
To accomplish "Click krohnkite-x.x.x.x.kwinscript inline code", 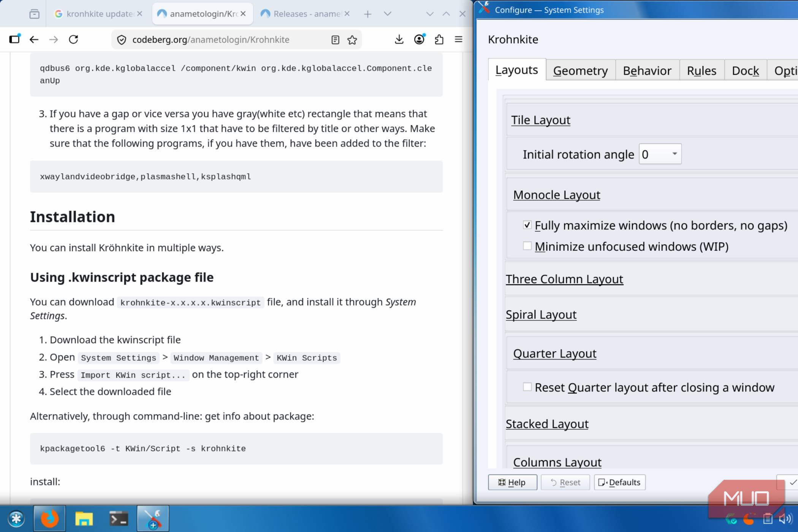I will pyautogui.click(x=190, y=302).
